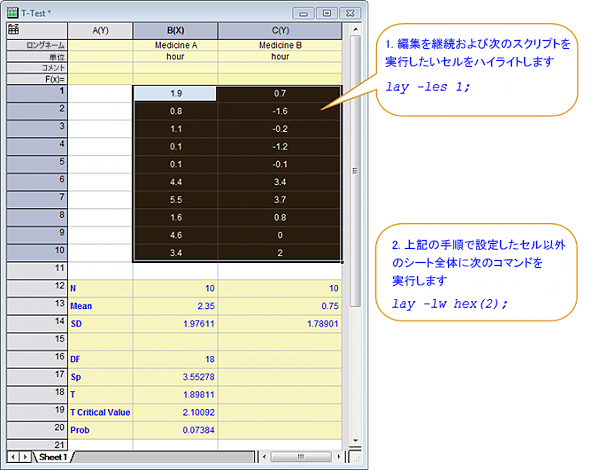
Task: Click the horizontal scrollbar left arrow
Action: [264, 457]
